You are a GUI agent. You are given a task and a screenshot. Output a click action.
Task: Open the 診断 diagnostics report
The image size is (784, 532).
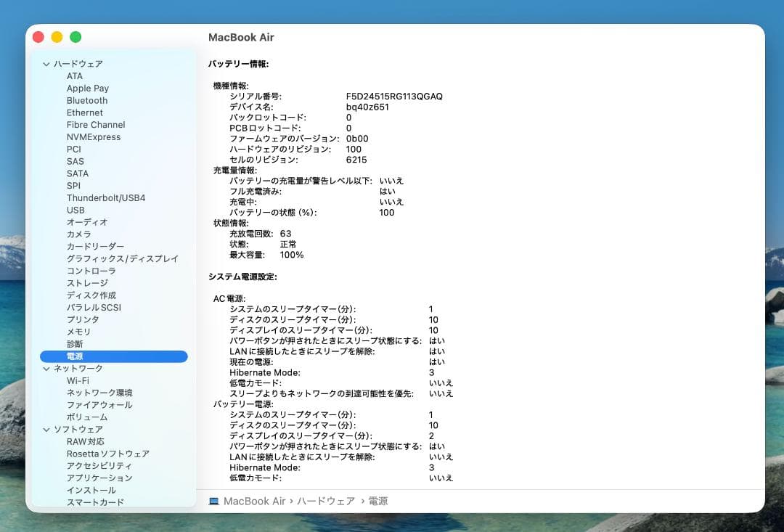click(74, 343)
